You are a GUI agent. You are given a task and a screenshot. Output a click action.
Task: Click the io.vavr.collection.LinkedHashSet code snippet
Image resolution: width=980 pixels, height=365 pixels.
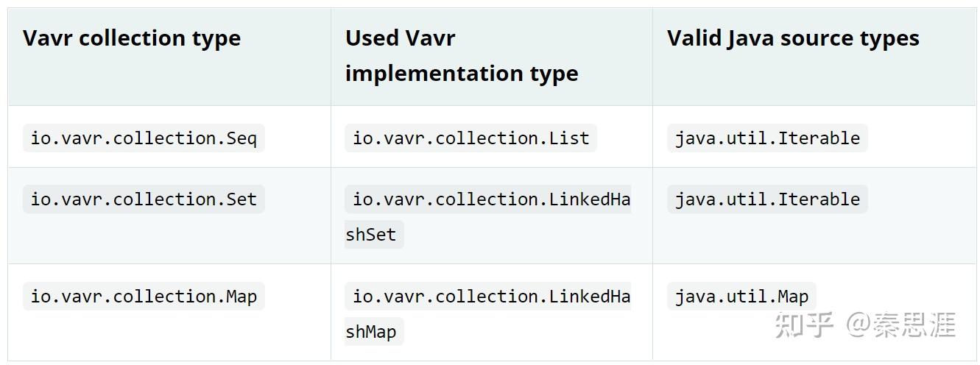(x=487, y=217)
